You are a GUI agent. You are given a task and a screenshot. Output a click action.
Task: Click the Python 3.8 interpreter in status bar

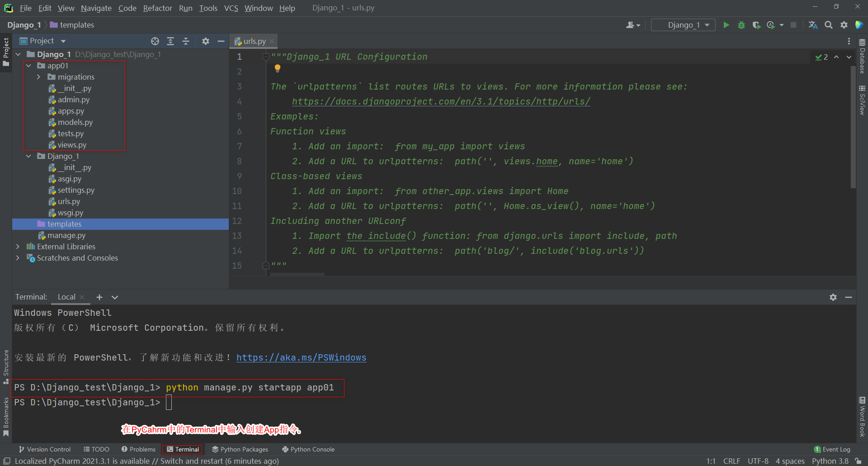pos(830,461)
